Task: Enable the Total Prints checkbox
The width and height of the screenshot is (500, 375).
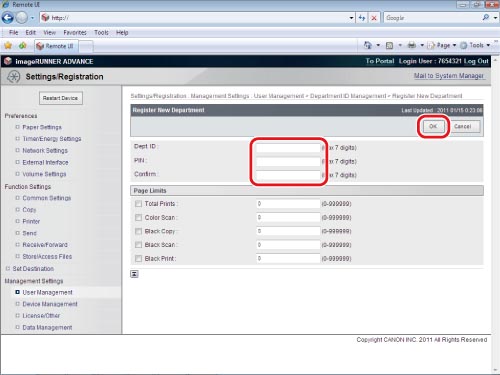Action: (x=138, y=204)
